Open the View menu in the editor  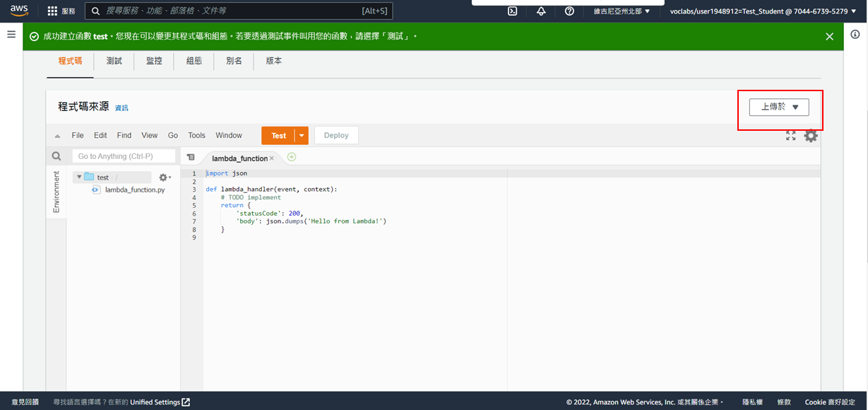click(150, 136)
